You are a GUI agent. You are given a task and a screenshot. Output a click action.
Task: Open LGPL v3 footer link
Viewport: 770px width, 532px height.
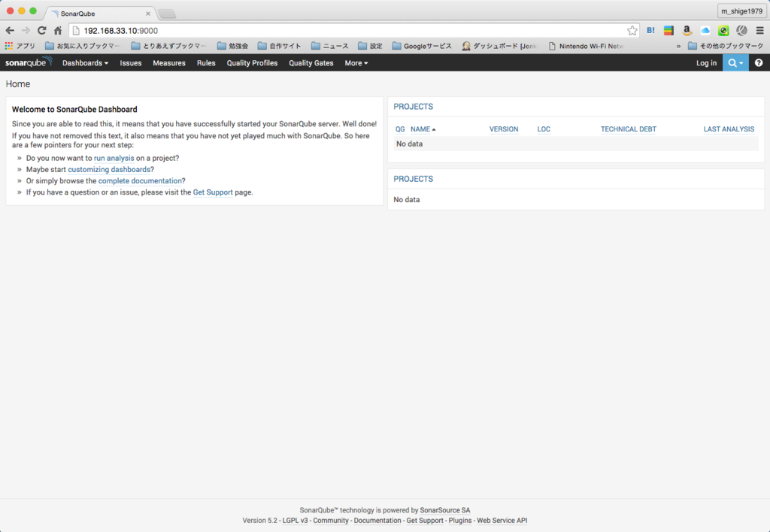coord(295,520)
